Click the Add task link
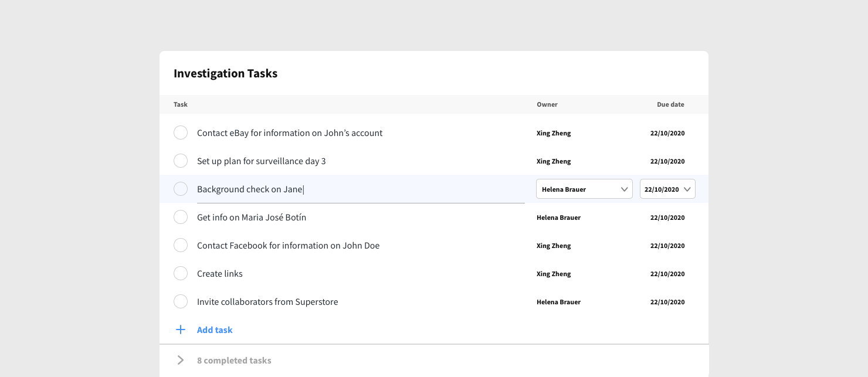The width and height of the screenshot is (868, 377). [x=215, y=330]
